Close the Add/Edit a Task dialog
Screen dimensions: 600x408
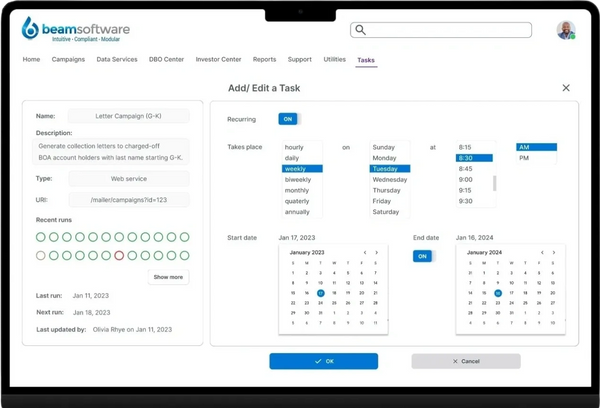[x=566, y=88]
